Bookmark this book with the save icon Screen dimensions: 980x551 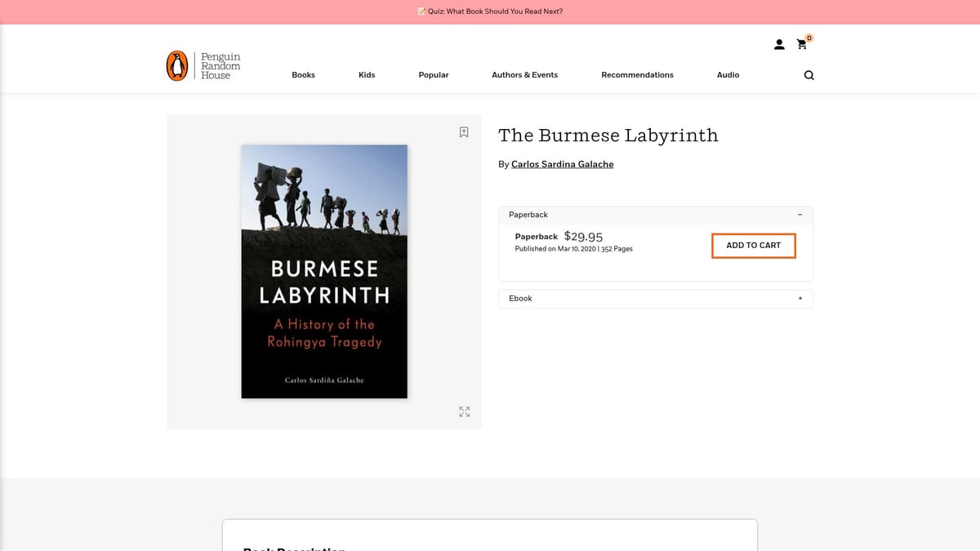pyautogui.click(x=464, y=132)
